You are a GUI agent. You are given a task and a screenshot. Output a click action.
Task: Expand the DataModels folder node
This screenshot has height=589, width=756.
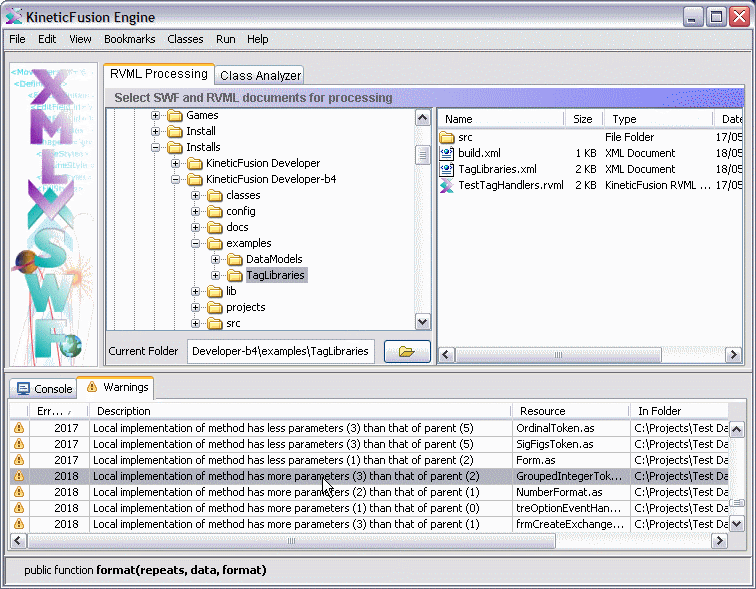[x=216, y=259]
